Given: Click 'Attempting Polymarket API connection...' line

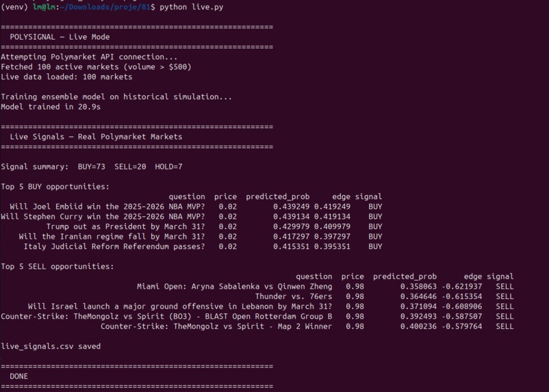Looking at the screenshot, I should (x=89, y=57).
